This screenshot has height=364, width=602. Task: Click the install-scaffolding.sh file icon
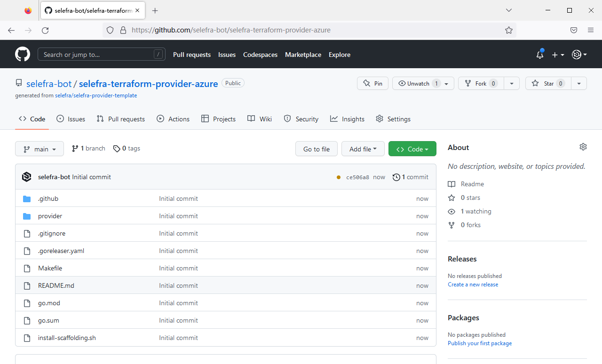point(27,338)
